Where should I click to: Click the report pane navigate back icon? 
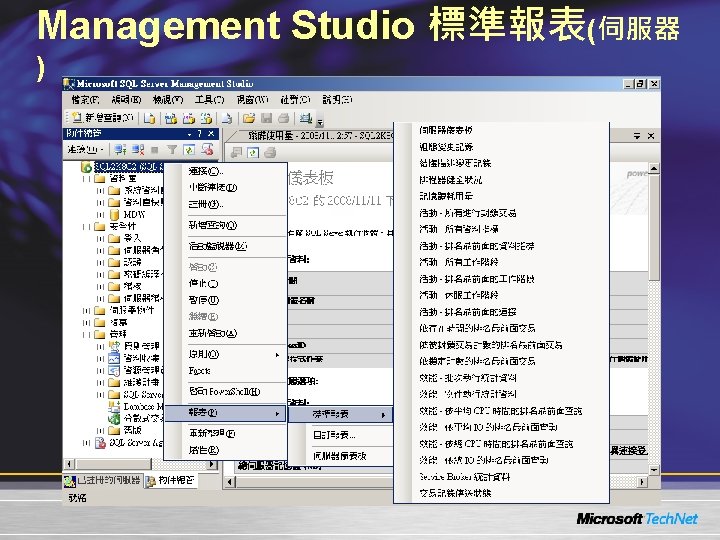[236, 152]
